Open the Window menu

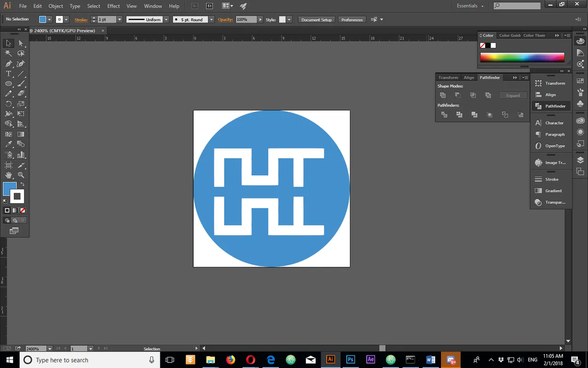153,6
